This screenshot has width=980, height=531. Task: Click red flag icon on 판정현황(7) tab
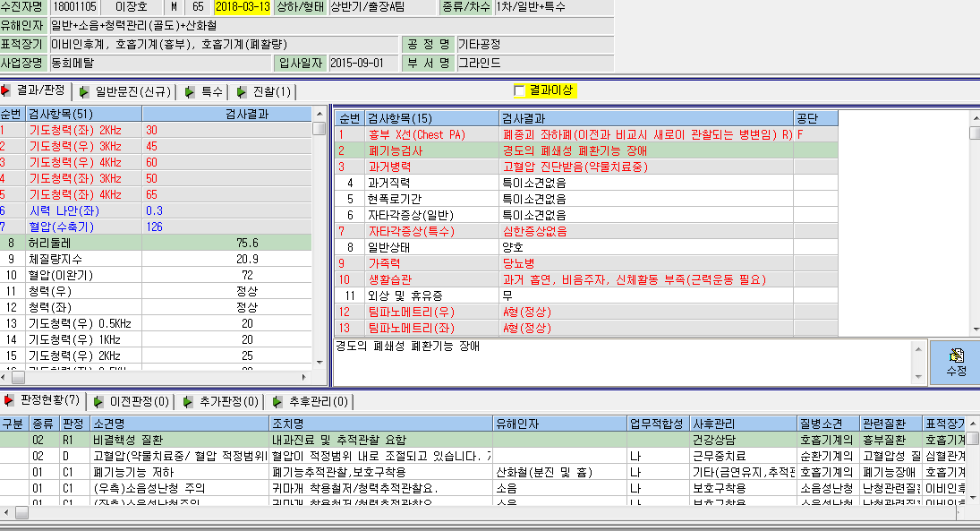click(9, 400)
